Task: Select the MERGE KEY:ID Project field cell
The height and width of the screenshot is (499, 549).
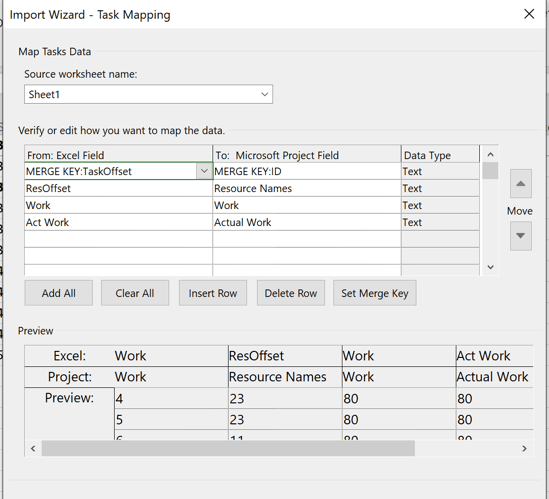Action: [x=307, y=171]
